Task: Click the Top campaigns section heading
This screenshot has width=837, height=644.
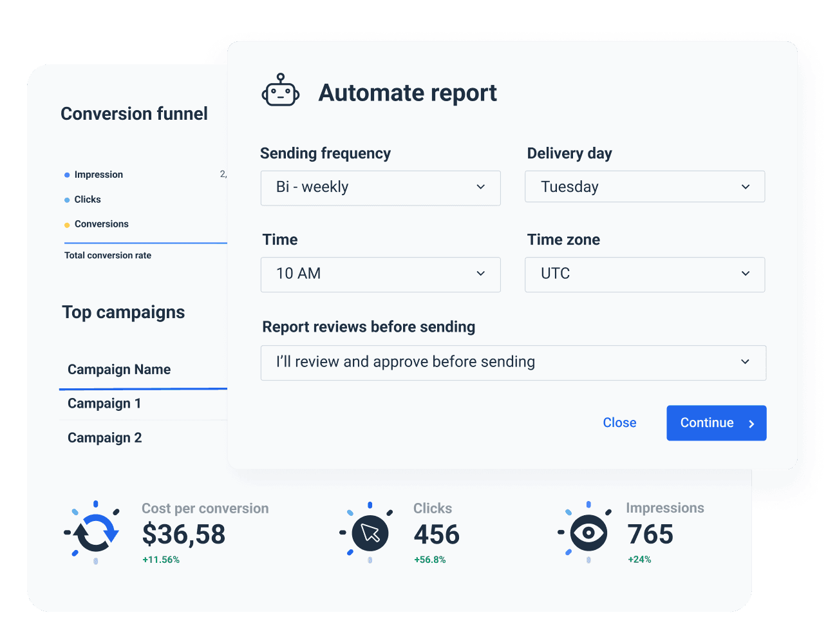Action: tap(123, 312)
